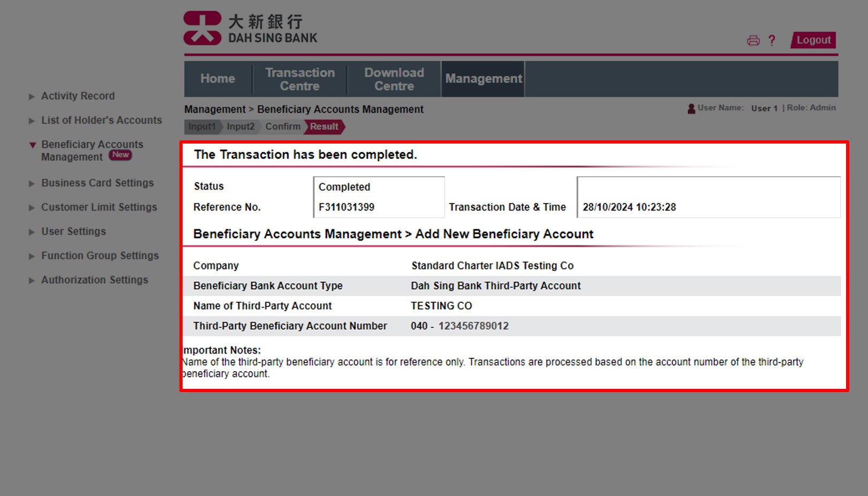Viewport: 868px width, 496px height.
Task: Select the Management tab
Action: (x=484, y=79)
